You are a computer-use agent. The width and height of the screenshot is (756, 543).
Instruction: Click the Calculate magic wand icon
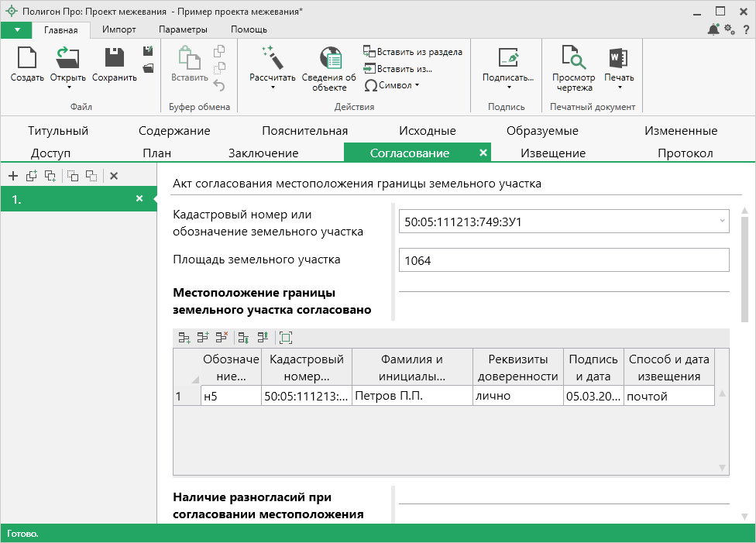point(272,58)
